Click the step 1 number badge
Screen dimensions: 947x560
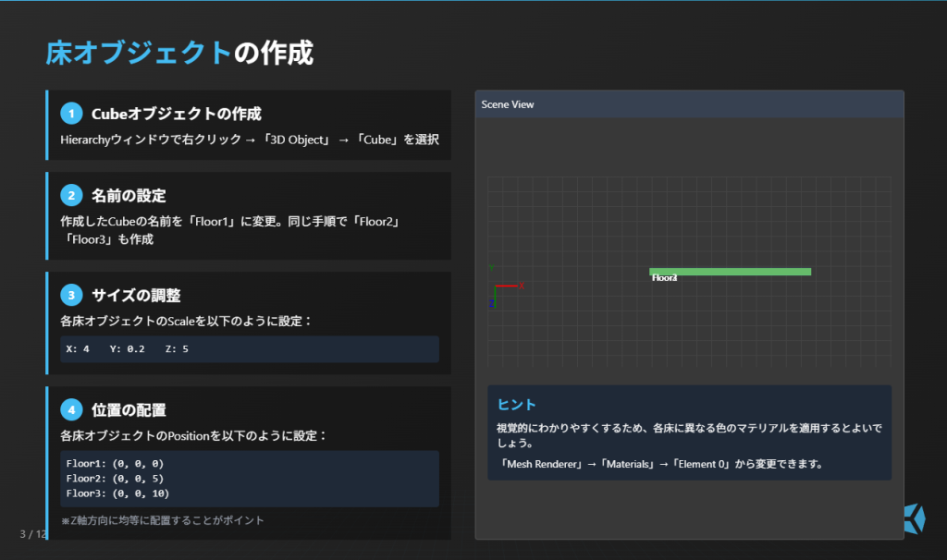(x=71, y=114)
